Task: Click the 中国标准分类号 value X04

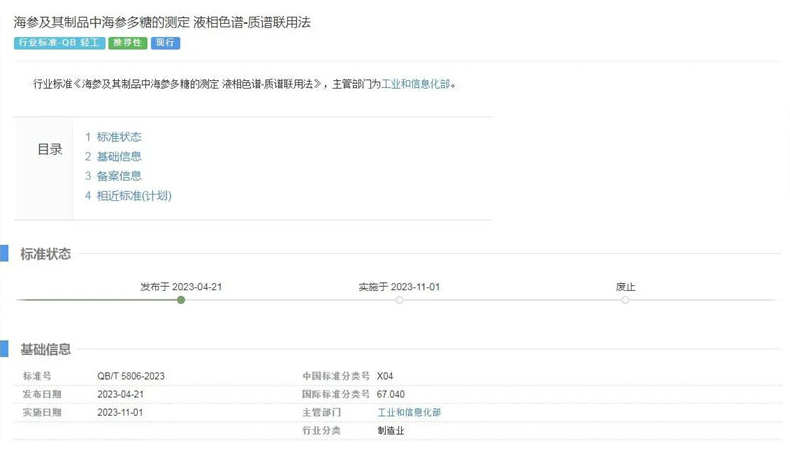Action: [385, 376]
